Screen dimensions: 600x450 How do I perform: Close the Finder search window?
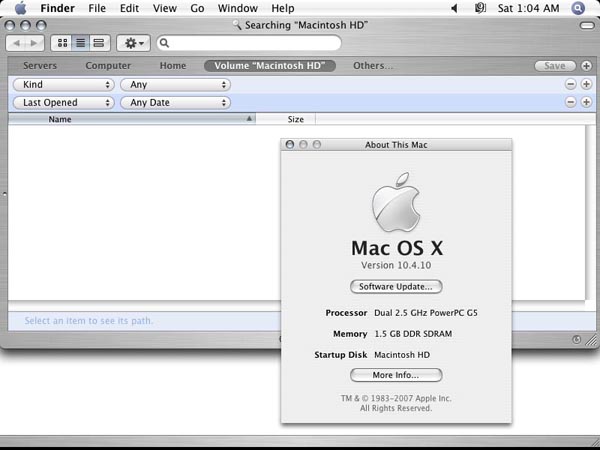click(10, 26)
